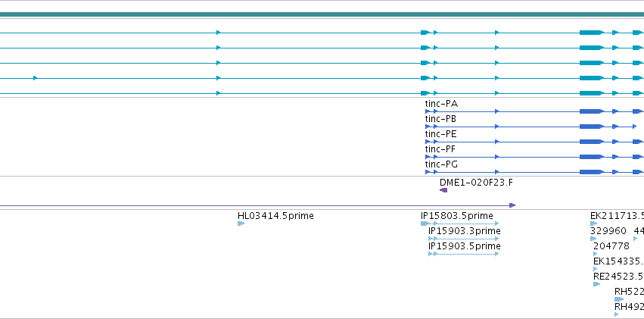The image size is (644, 319).
Task: Click the lone leftmost teal exon arrow
Action: click(36, 78)
